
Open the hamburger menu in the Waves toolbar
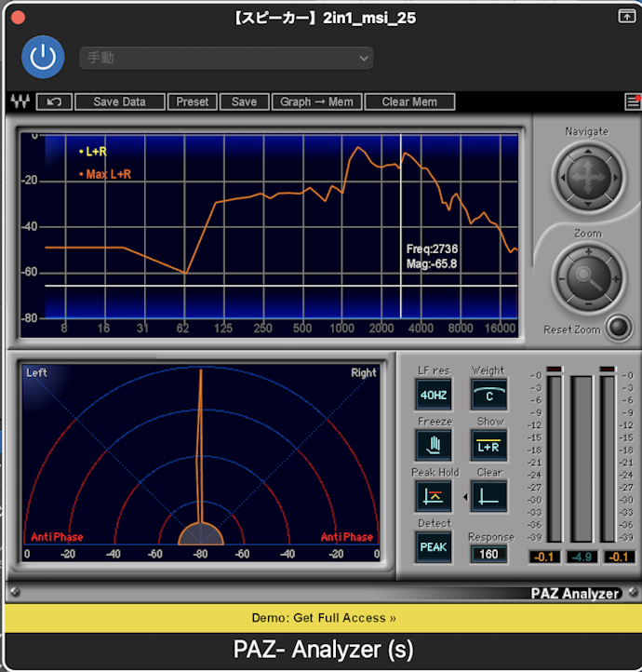click(x=633, y=102)
